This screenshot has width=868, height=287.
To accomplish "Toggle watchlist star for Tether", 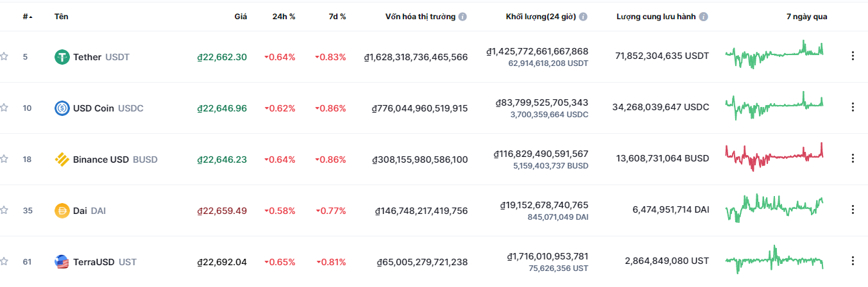I will [4, 56].
